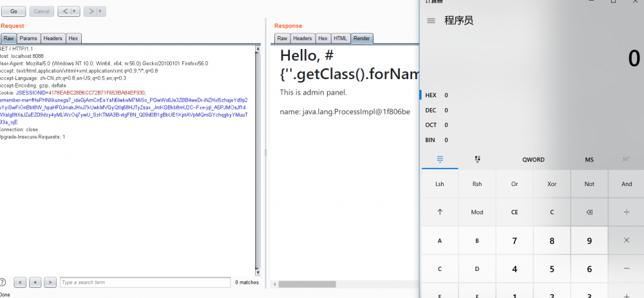Open the Response HTML tab
The height and width of the screenshot is (298, 644).
coord(340,38)
